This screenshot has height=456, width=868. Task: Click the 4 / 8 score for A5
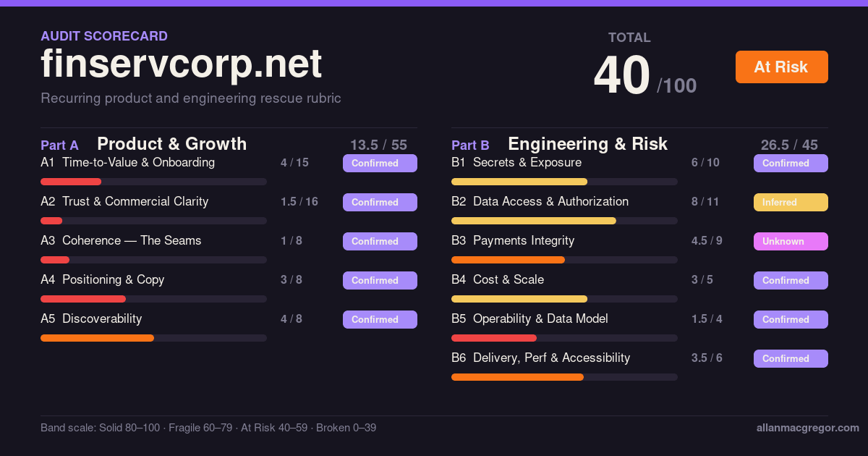(x=292, y=319)
